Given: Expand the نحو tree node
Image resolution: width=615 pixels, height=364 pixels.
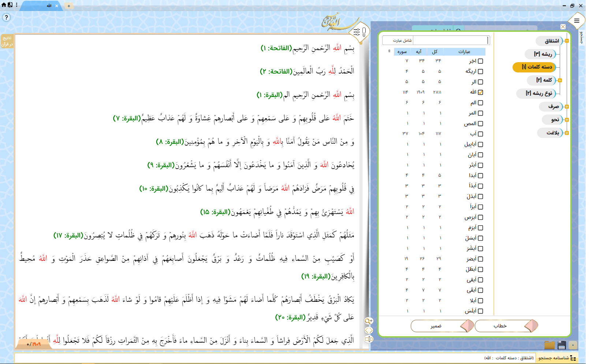Looking at the screenshot, I should 567,120.
